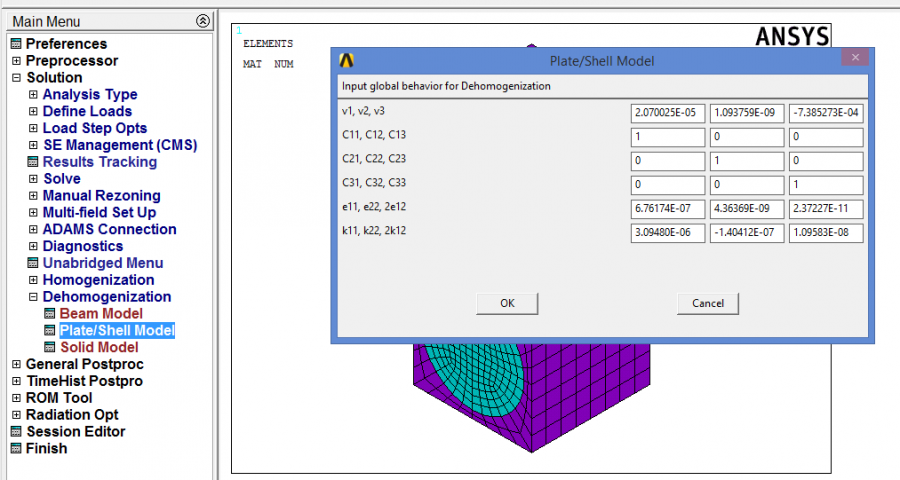The width and height of the screenshot is (900, 480).
Task: Click the 2k12 field with 1.09583E-08
Action: coord(826,233)
